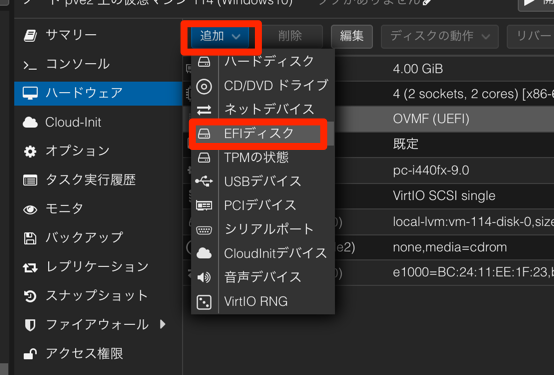This screenshot has height=375, width=554.
Task: Open the 追加 dropdown button
Action: (220, 36)
